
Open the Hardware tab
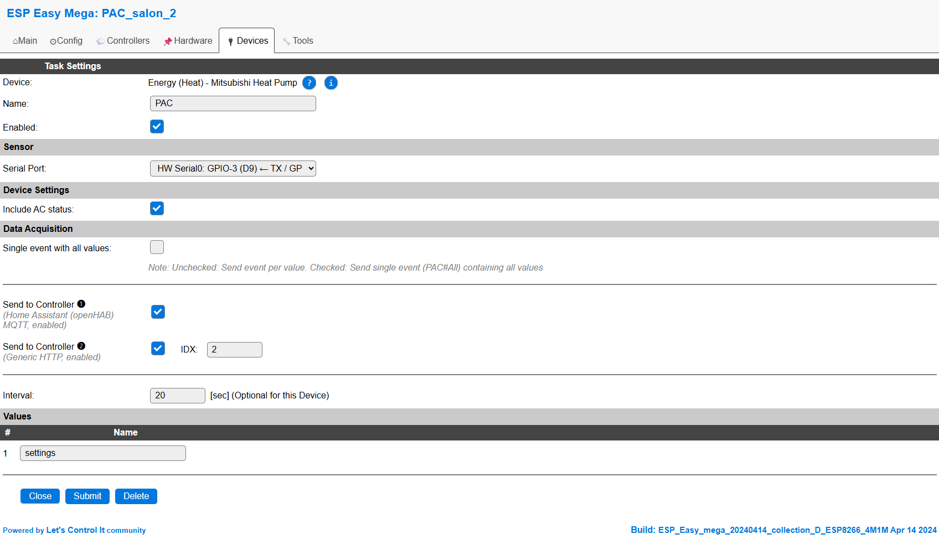point(188,41)
